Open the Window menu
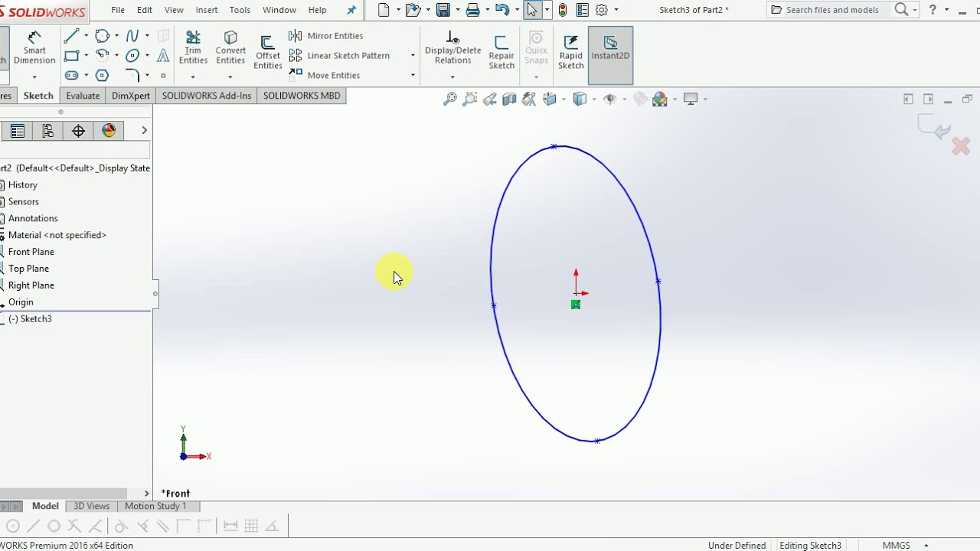980x551 pixels. tap(279, 10)
